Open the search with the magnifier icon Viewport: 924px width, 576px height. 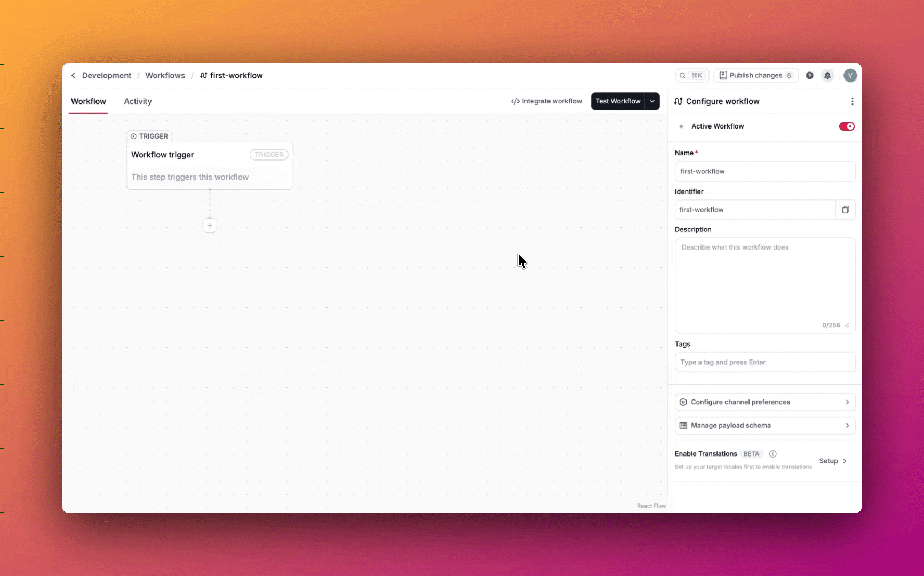coord(683,75)
